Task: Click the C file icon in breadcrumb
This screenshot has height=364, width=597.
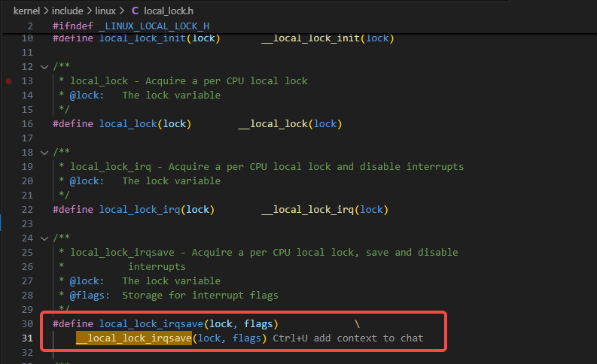Action: [135, 11]
